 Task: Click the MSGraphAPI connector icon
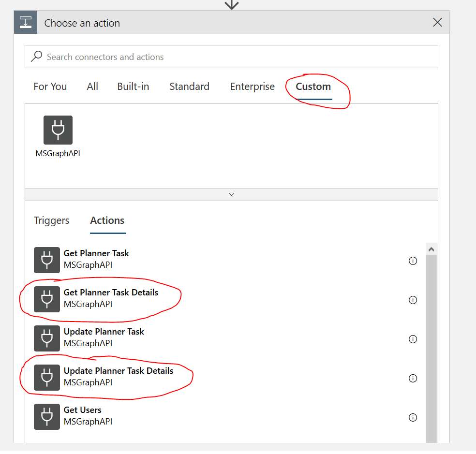[58, 130]
